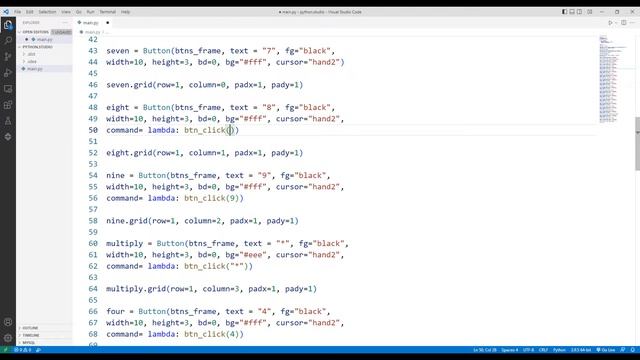Open the Run menu

point(90,12)
